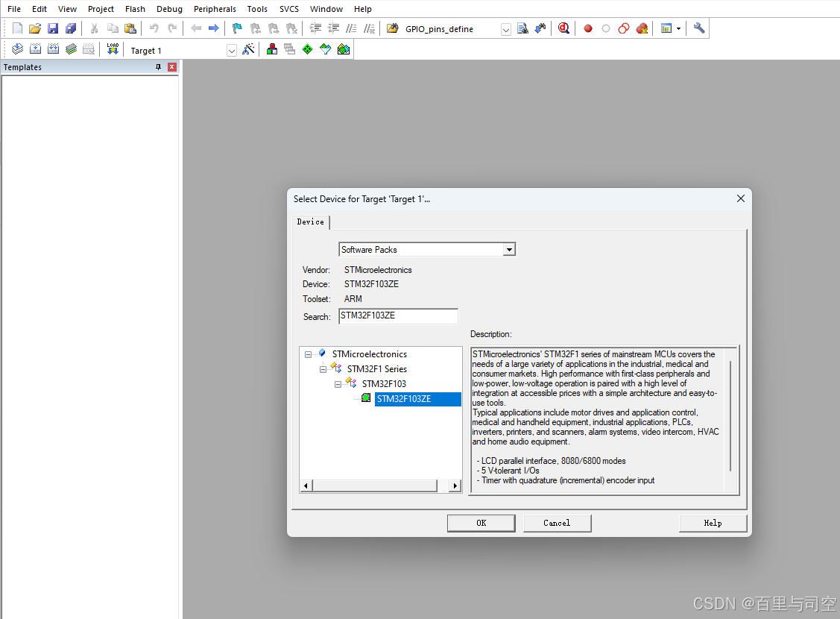Save the current file
Image resolution: width=840 pixels, height=619 pixels.
coord(52,28)
